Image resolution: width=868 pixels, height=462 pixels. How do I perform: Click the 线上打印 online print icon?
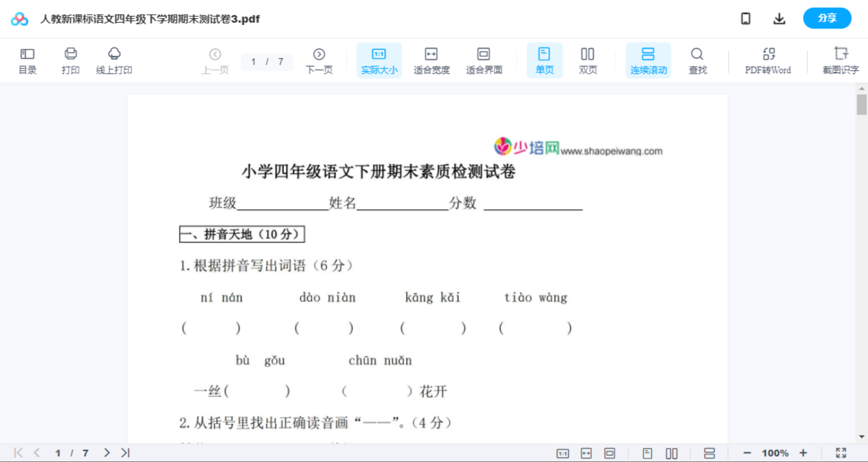(x=114, y=60)
